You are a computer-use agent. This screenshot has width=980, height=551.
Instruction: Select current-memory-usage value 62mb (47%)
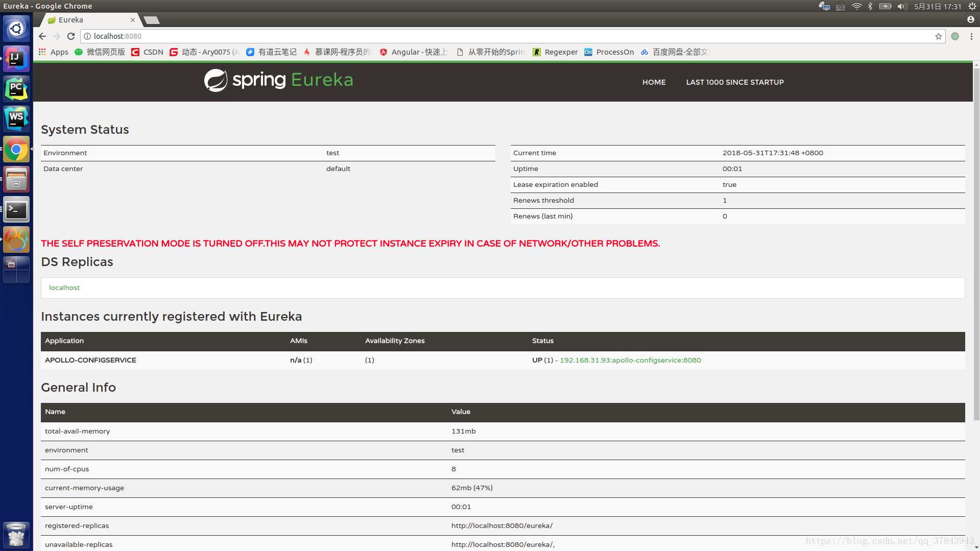coord(472,488)
